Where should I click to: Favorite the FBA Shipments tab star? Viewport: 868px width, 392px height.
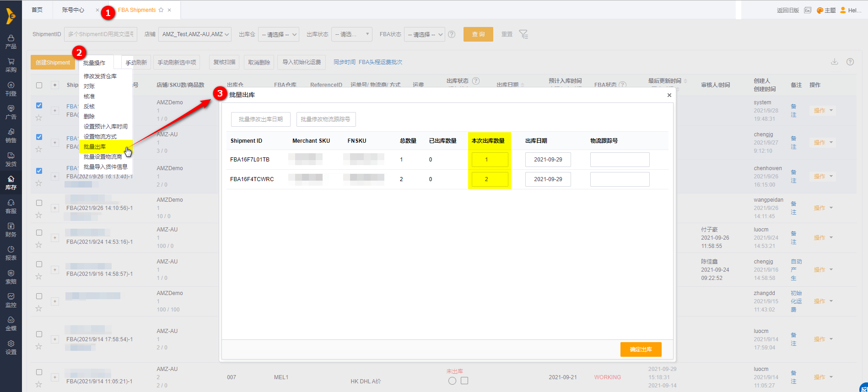(161, 10)
